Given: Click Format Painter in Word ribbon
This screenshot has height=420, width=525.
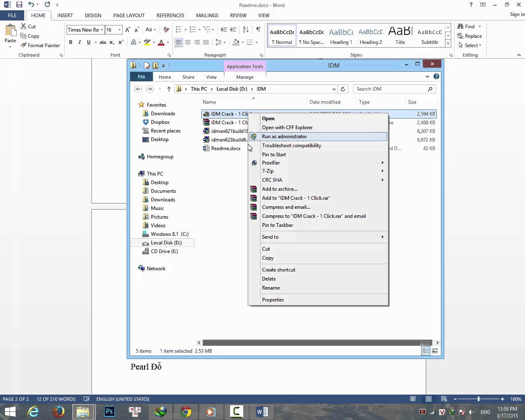Looking at the screenshot, I should (40, 45).
